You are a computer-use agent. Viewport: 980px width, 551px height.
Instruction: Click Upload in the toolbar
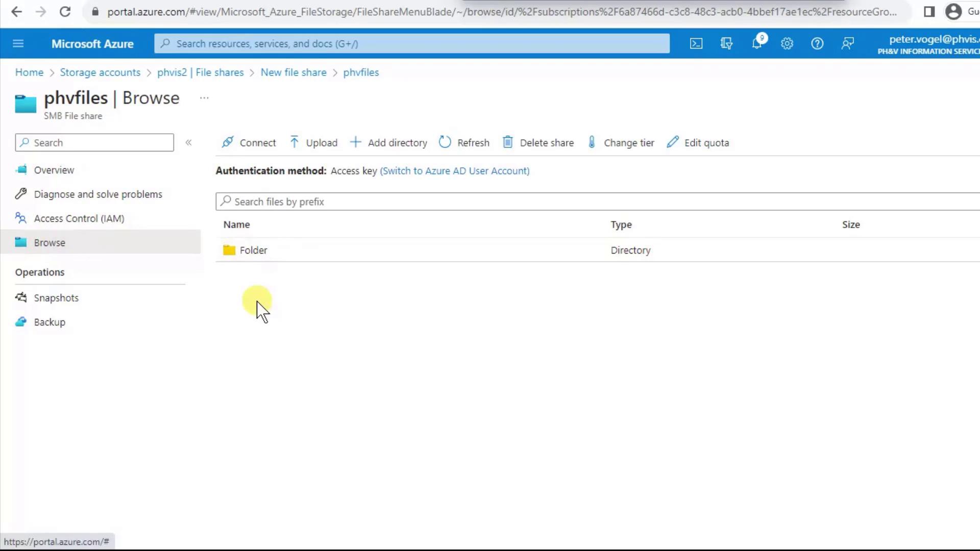pyautogui.click(x=313, y=143)
